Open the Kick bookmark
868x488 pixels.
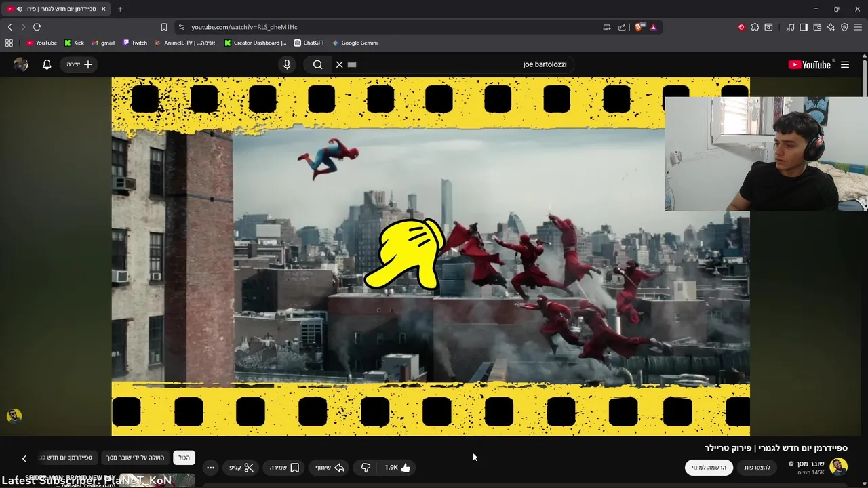pyautogui.click(x=74, y=43)
